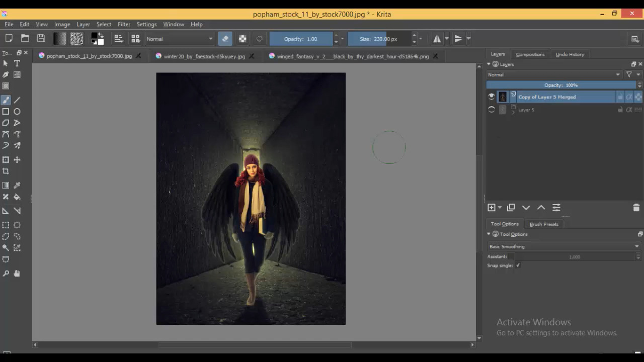Uncheck the Snap single checkbox

tap(518, 265)
